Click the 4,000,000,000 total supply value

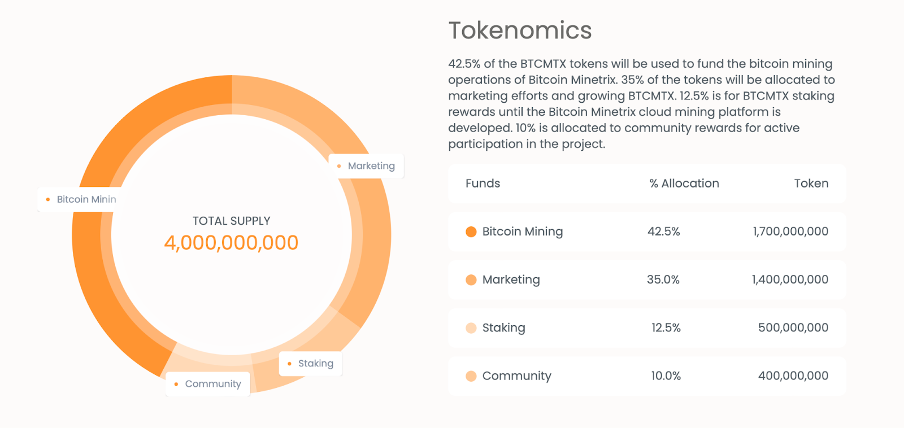(231, 243)
